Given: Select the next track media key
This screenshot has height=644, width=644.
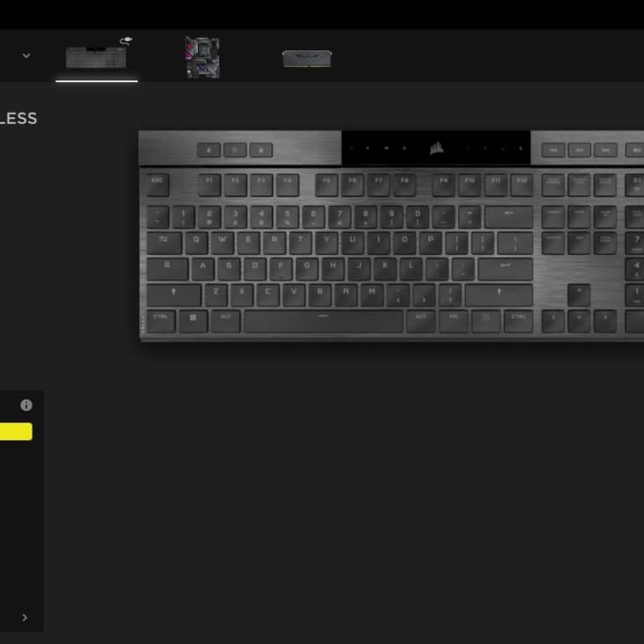Looking at the screenshot, I should pos(605,150).
